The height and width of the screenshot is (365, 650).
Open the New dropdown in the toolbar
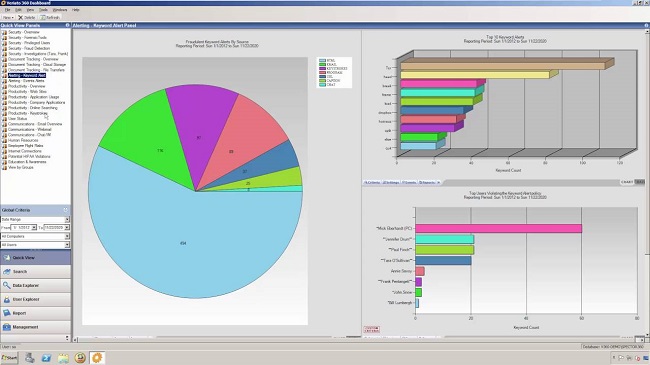click(8, 17)
